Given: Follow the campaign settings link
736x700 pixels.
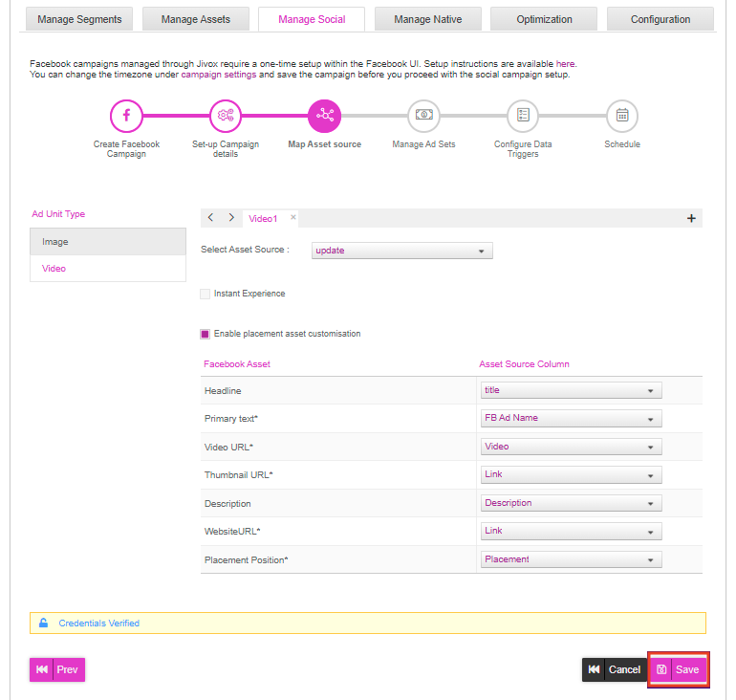Looking at the screenshot, I should [219, 75].
